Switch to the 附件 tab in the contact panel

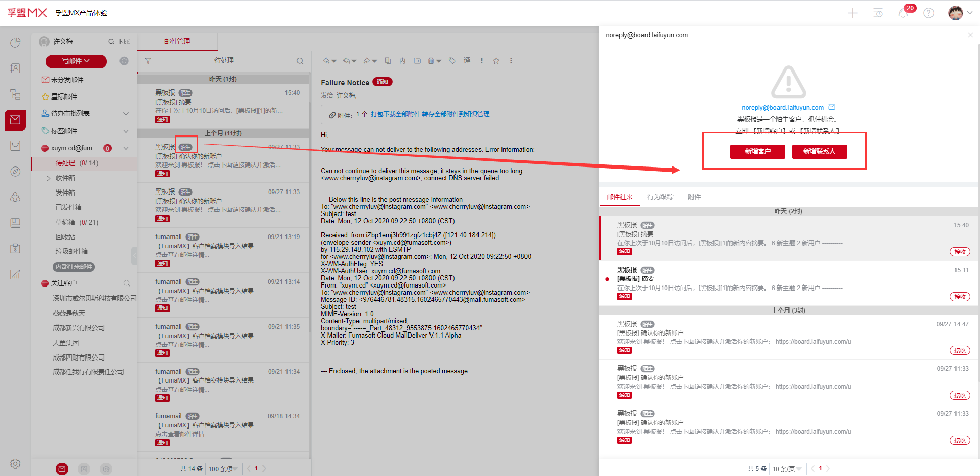click(694, 197)
